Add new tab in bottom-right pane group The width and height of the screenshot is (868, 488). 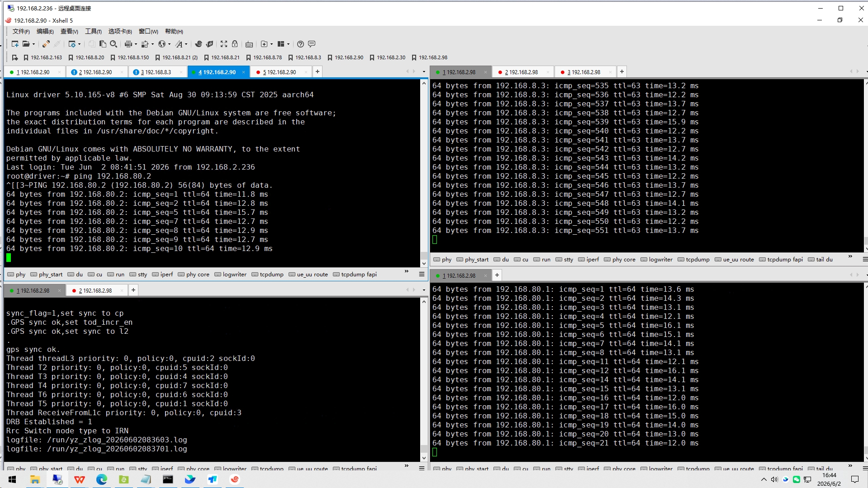[x=497, y=275]
